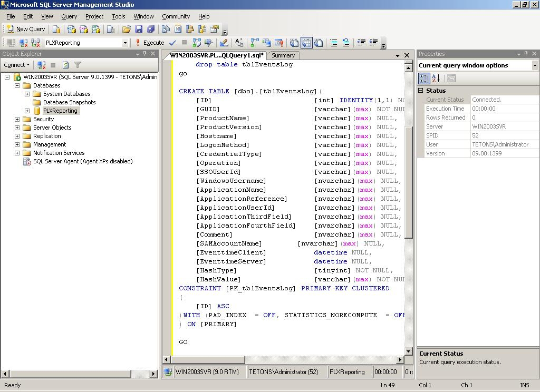Screen dimensions: 540x392
Task: Switch to the Summary tab
Action: coord(283,55)
